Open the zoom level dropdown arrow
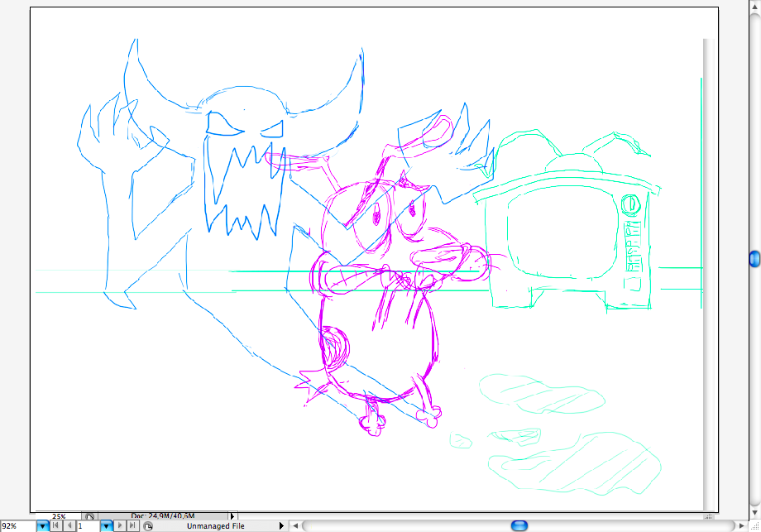761x532 pixels. (x=43, y=526)
